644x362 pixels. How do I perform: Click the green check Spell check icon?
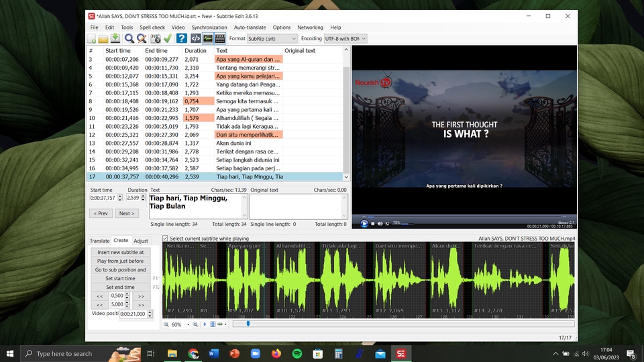168,39
